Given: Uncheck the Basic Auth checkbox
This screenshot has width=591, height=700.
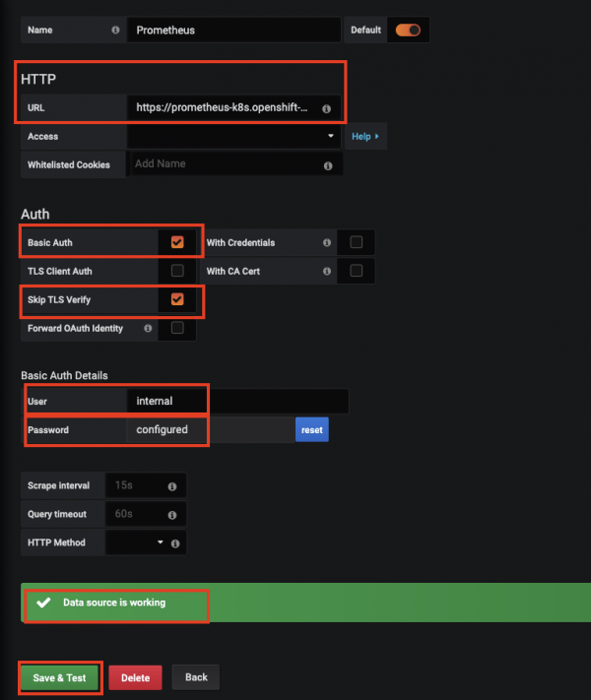Looking at the screenshot, I should click(x=177, y=242).
